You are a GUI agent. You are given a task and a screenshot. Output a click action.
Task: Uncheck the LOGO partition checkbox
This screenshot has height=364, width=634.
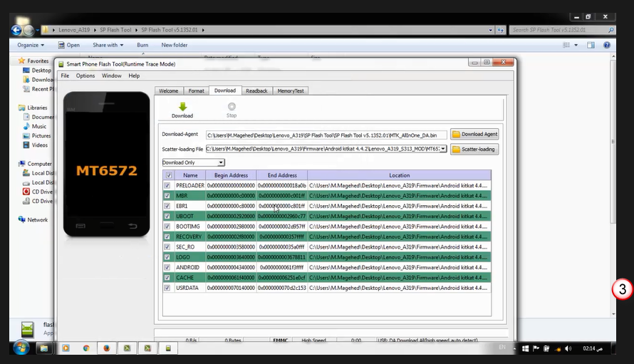click(x=167, y=257)
